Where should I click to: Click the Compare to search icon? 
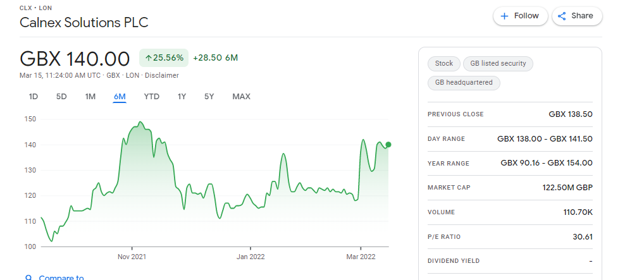28,278
